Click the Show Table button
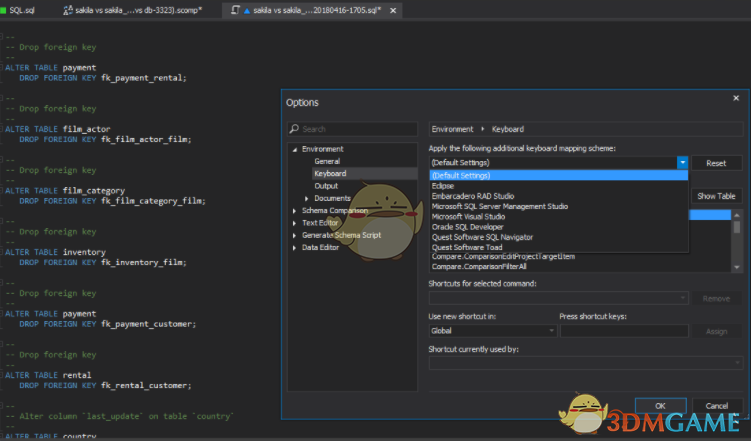This screenshot has width=751, height=441. (716, 196)
